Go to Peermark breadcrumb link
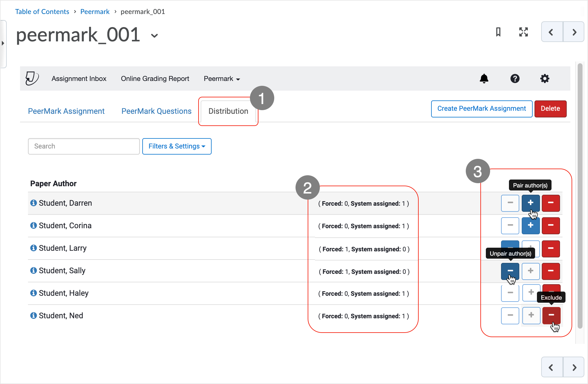 95,12
